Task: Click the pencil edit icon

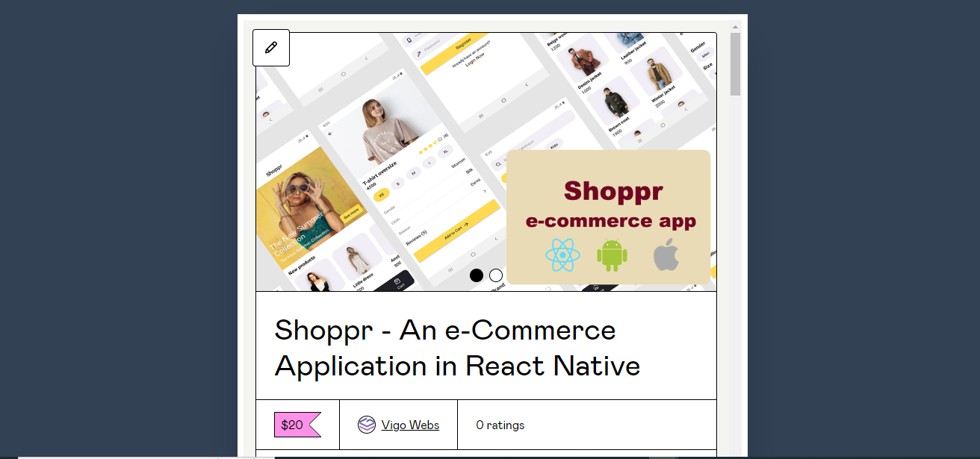Action: tap(271, 48)
